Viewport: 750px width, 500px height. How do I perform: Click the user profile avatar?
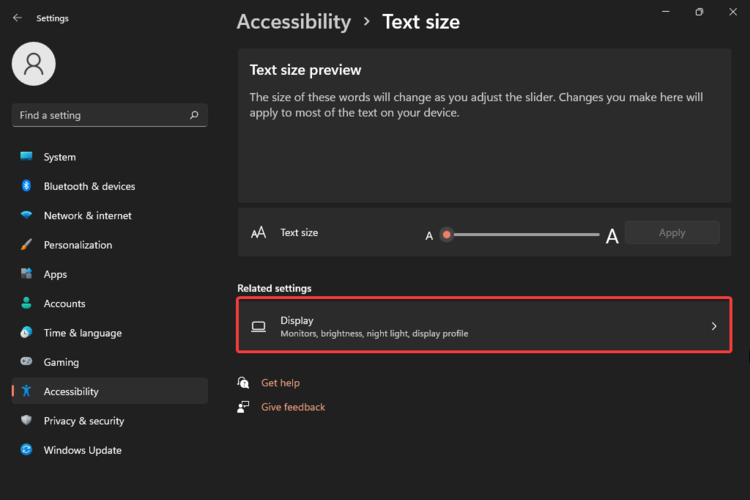coord(33,64)
